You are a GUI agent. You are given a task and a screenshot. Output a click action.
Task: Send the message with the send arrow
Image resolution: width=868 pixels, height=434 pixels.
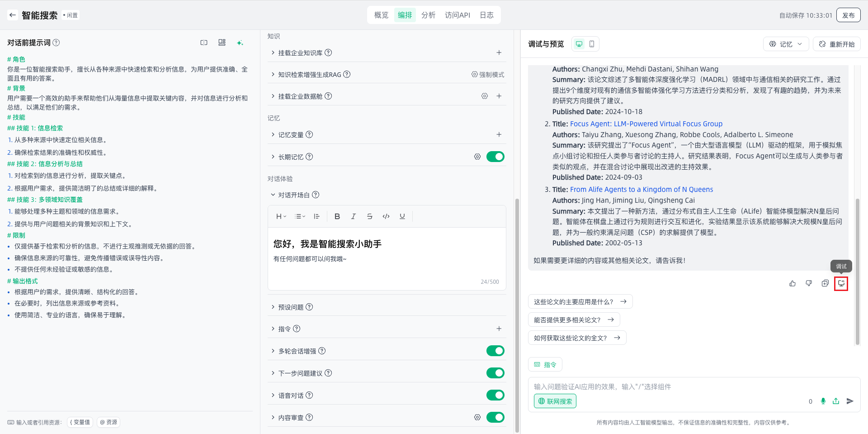[x=850, y=401]
